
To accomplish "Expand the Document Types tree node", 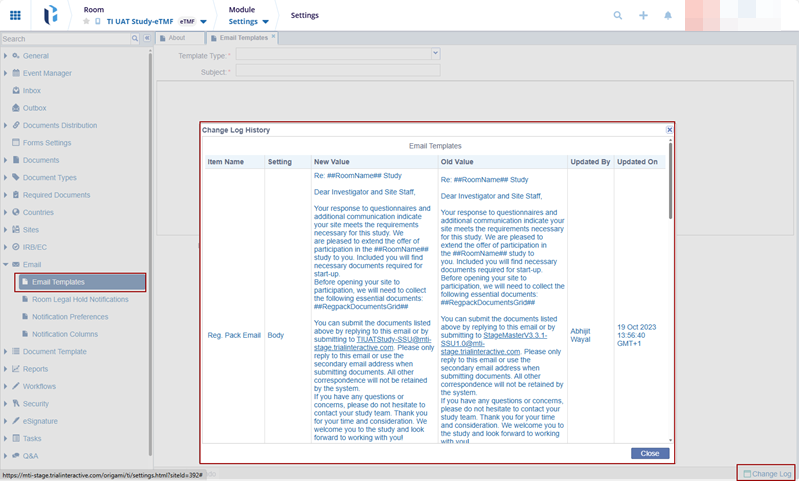I will click(6, 178).
